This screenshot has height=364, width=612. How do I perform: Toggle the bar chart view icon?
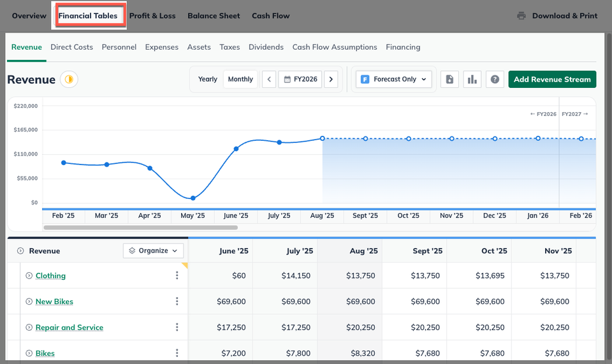(472, 79)
